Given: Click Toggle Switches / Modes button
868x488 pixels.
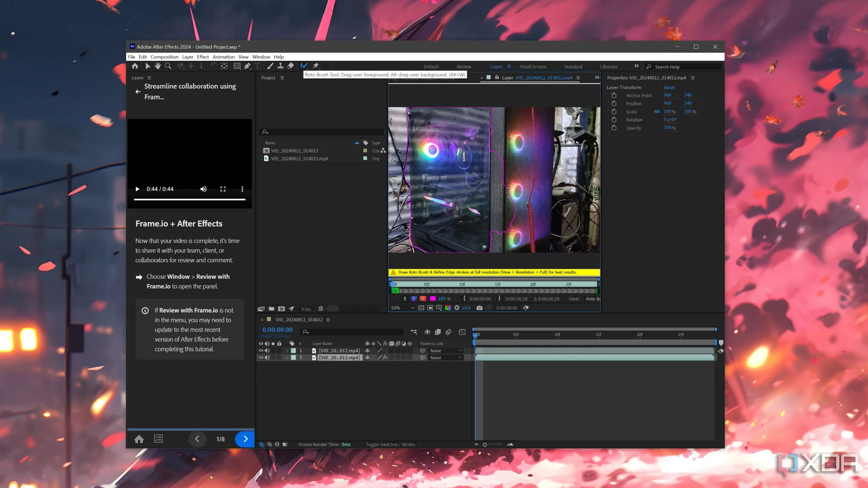Looking at the screenshot, I should pos(390,445).
